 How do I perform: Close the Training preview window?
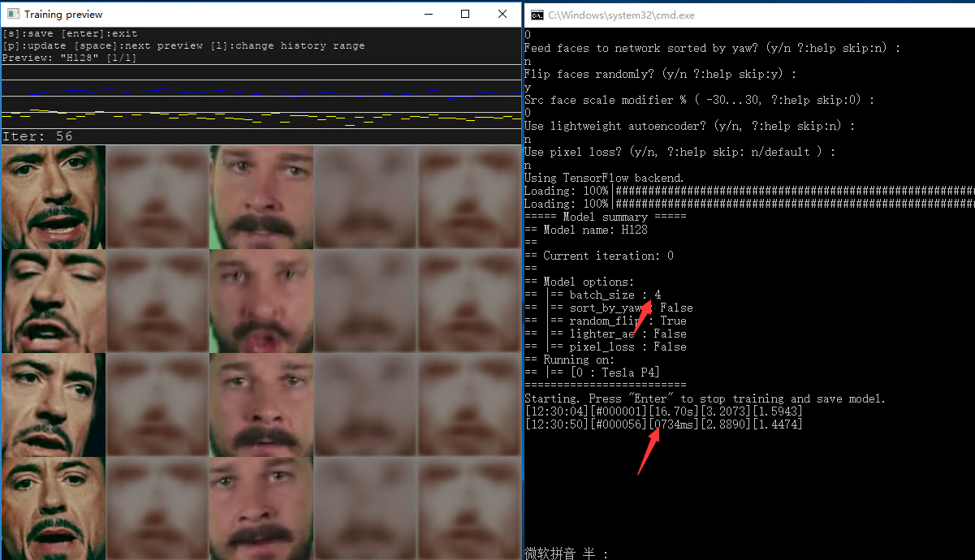[502, 14]
